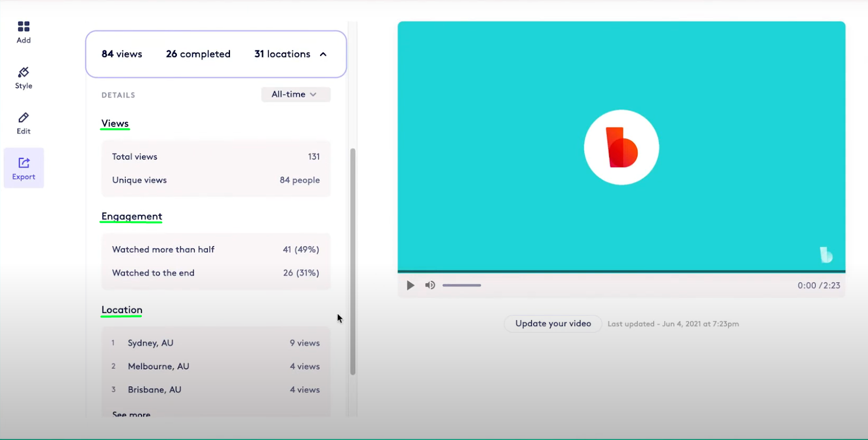Open the Style panel in the sidebar
868x440 pixels.
tap(23, 78)
